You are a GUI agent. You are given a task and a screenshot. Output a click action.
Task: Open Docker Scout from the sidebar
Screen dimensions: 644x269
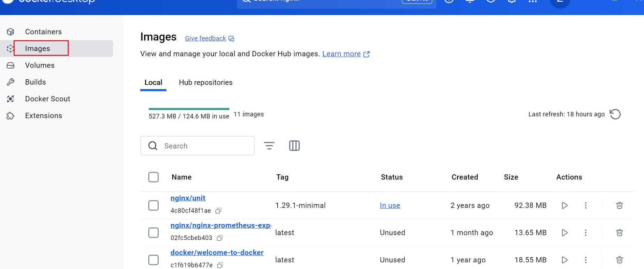click(47, 99)
